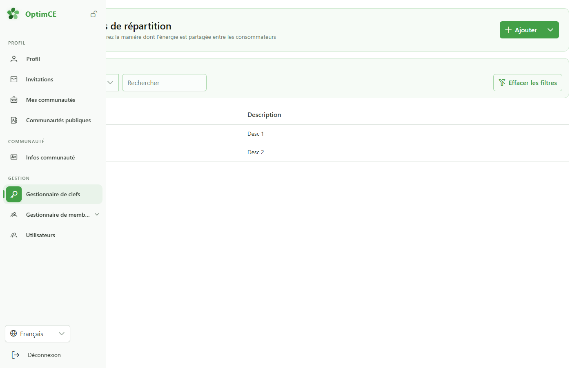Click the filter-clear funnel icon

pos(502,83)
